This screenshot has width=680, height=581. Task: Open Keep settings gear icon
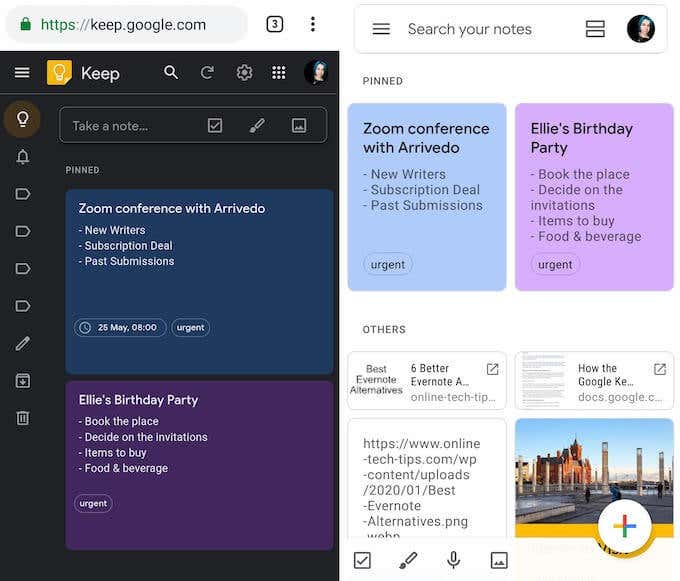244,72
